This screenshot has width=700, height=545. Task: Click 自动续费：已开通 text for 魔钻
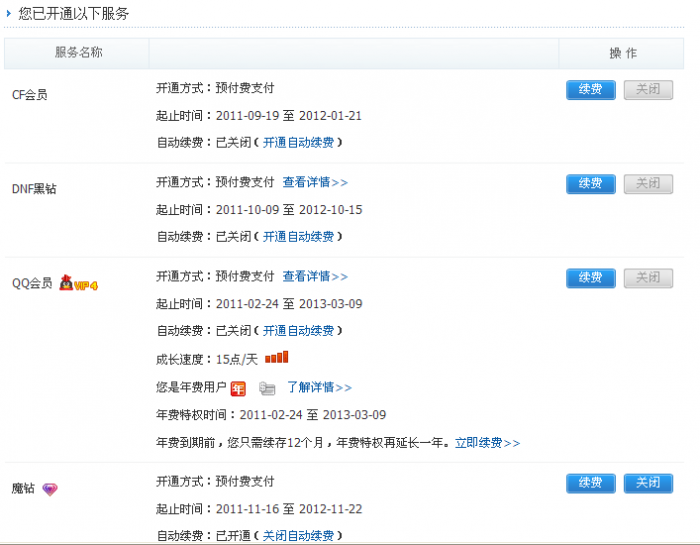point(204,536)
